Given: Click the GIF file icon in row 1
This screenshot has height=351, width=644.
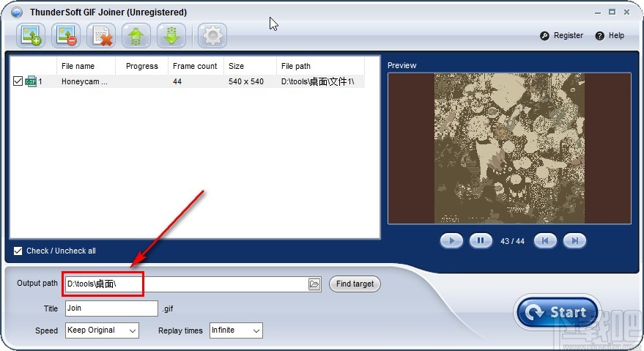Looking at the screenshot, I should tap(31, 81).
